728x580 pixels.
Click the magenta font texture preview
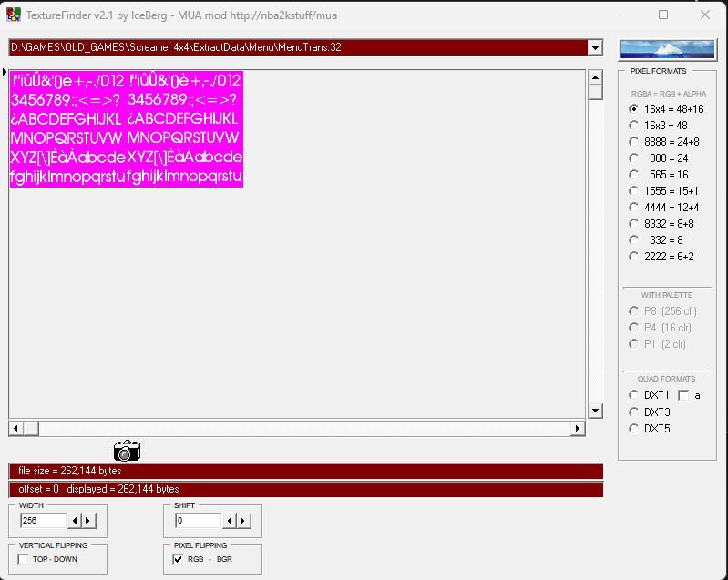pyautogui.click(x=127, y=129)
